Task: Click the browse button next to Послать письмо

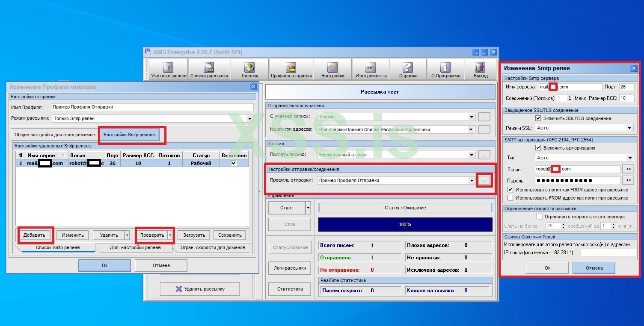Action: pos(484,155)
